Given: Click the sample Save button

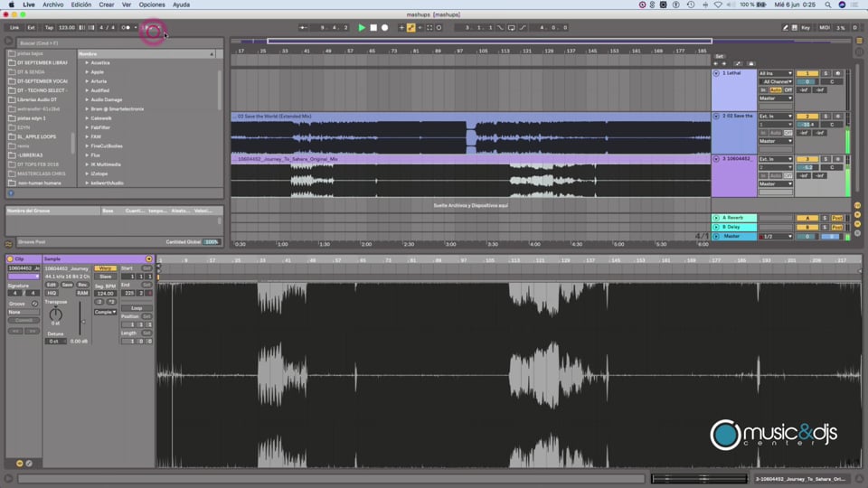Looking at the screenshot, I should (67, 285).
